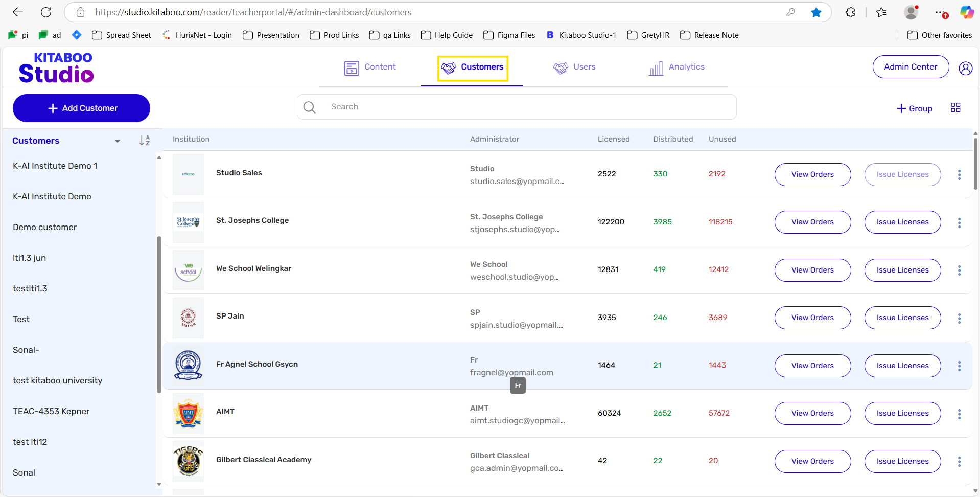The width and height of the screenshot is (980, 497).
Task: Click the A-Z sort icon in Customers sidebar
Action: (145, 141)
